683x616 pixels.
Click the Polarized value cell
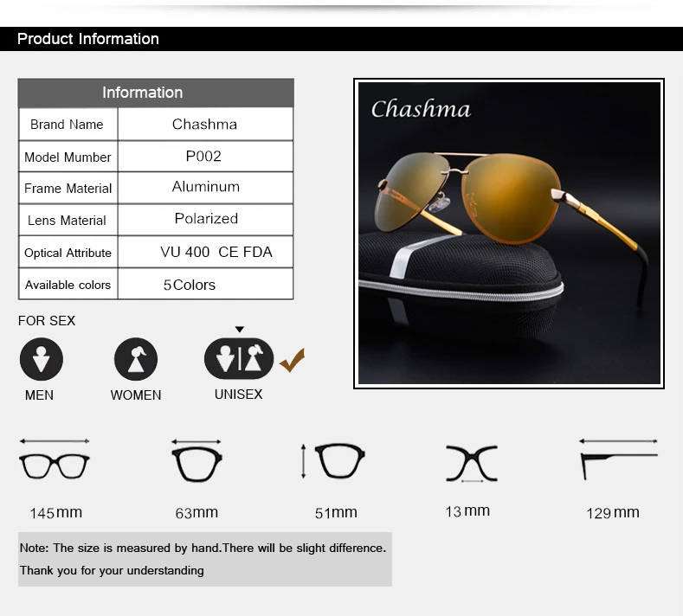[205, 221]
